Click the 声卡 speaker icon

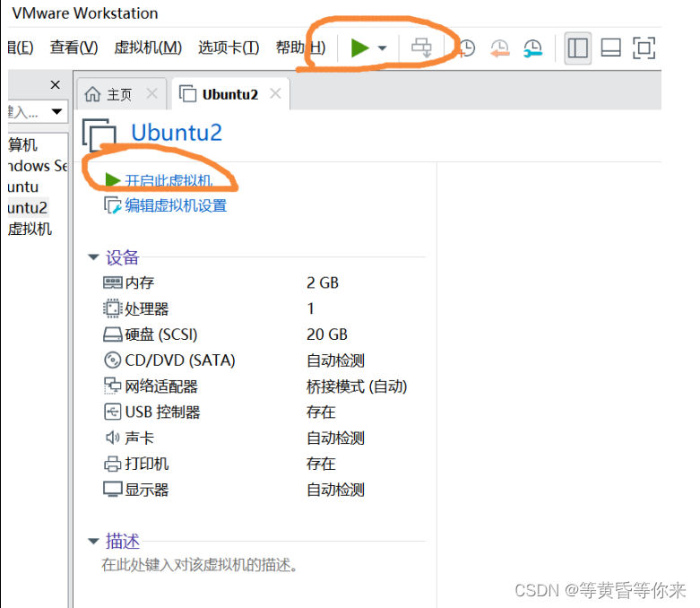coord(113,438)
